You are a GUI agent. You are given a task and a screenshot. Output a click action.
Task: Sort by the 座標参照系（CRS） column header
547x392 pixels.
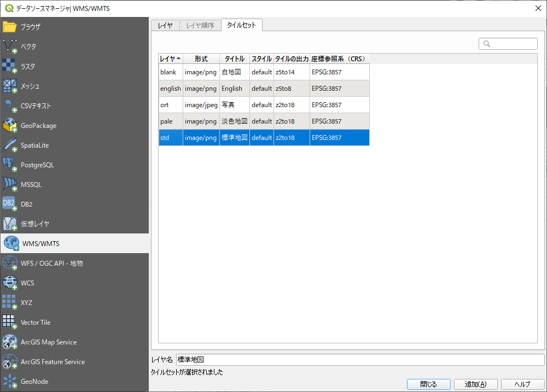[x=340, y=58]
